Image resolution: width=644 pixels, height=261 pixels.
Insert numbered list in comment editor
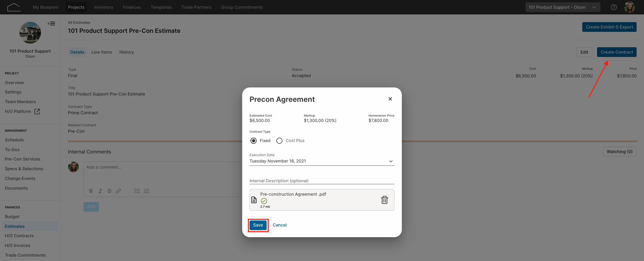click(x=146, y=191)
